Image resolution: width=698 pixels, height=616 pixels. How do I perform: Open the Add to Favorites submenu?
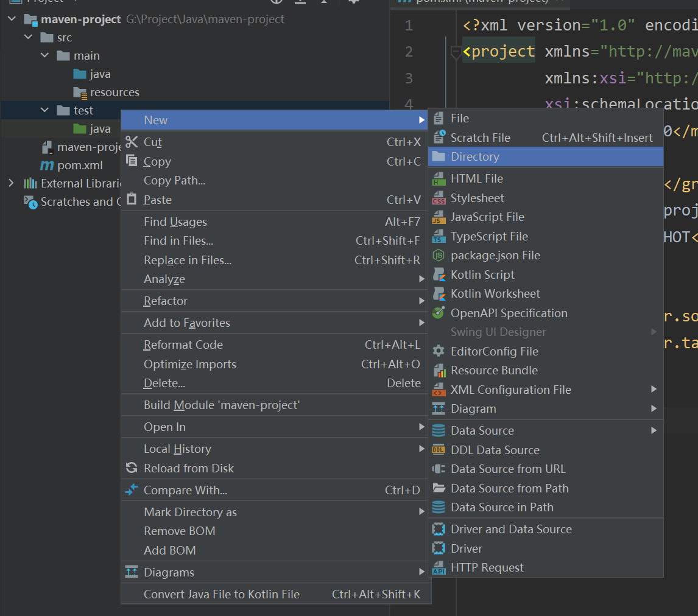tap(273, 323)
